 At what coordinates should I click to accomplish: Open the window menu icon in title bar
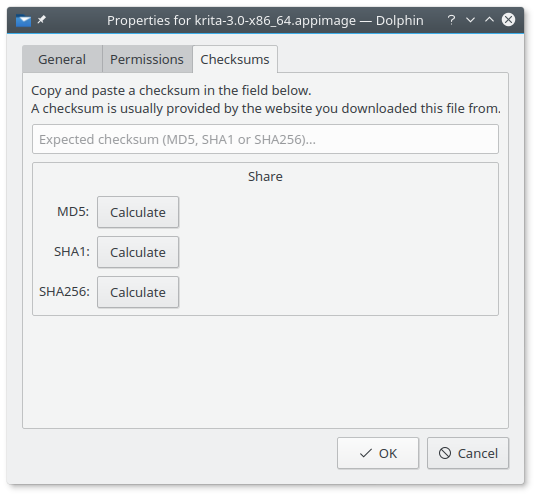(23, 21)
